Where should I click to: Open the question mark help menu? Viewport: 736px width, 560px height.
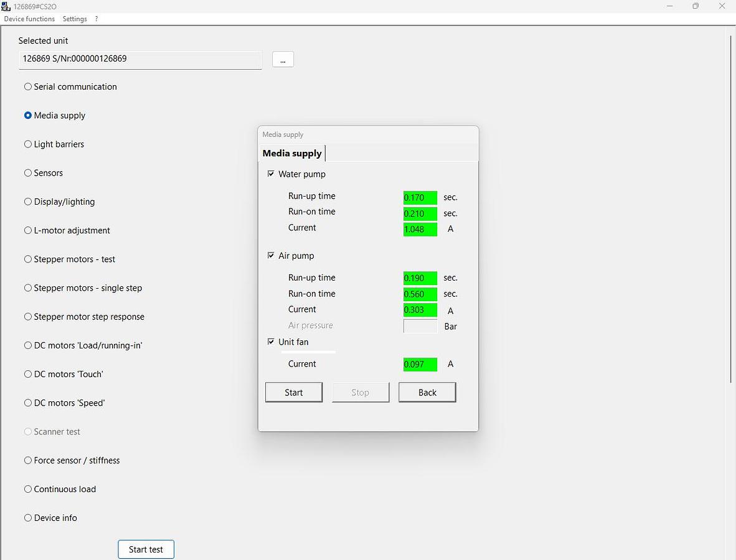point(97,19)
